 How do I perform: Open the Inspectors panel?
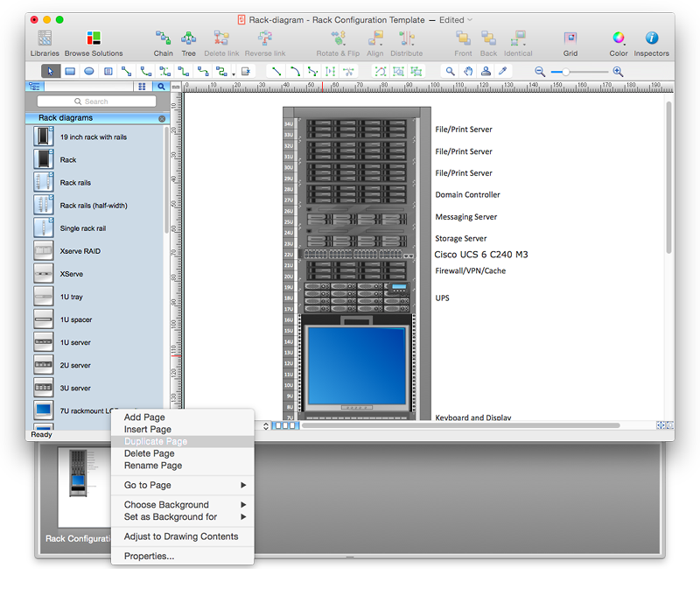[x=651, y=39]
